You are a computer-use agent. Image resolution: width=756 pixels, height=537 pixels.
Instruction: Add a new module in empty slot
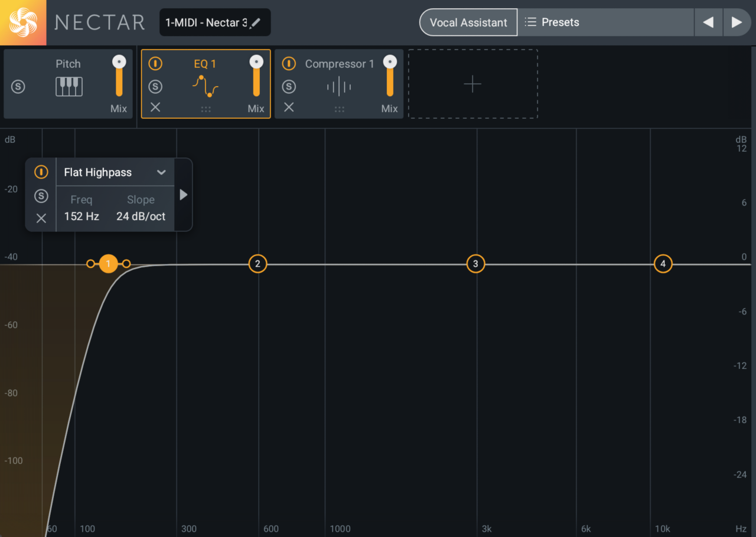pyautogui.click(x=472, y=84)
